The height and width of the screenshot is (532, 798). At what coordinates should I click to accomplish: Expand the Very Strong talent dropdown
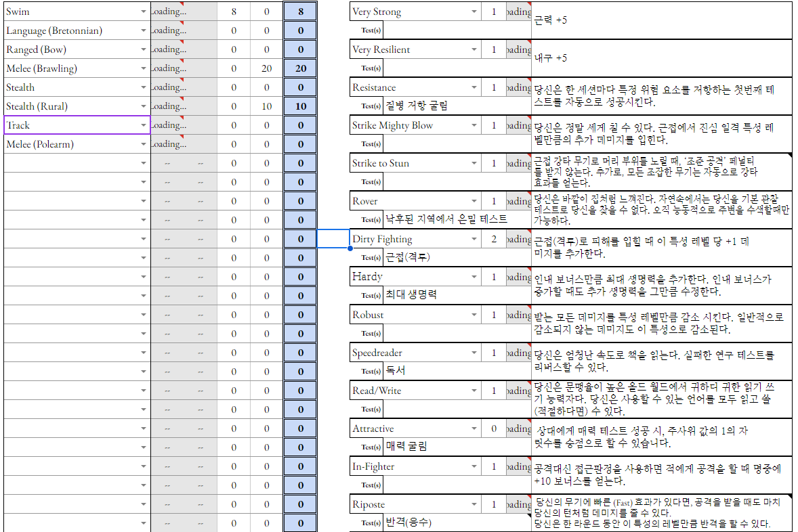pyautogui.click(x=474, y=12)
